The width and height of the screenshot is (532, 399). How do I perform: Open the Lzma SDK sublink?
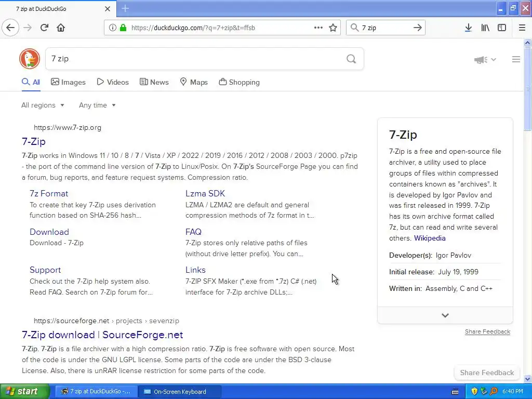[x=205, y=193]
